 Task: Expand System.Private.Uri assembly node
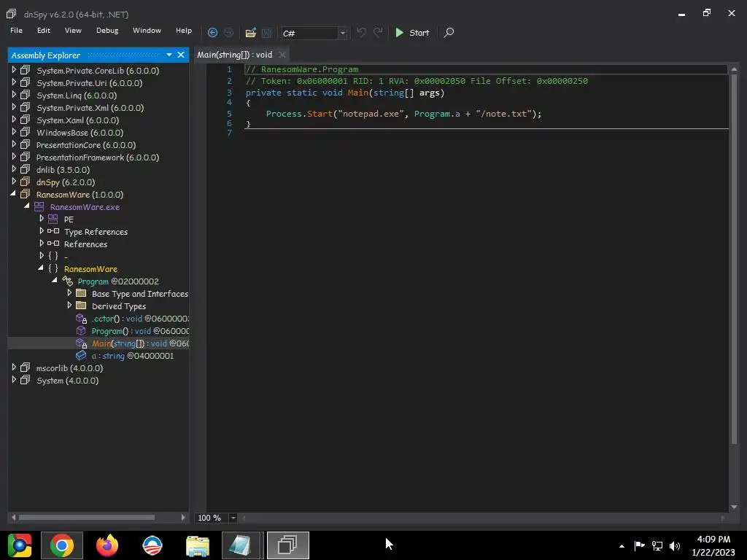click(14, 82)
